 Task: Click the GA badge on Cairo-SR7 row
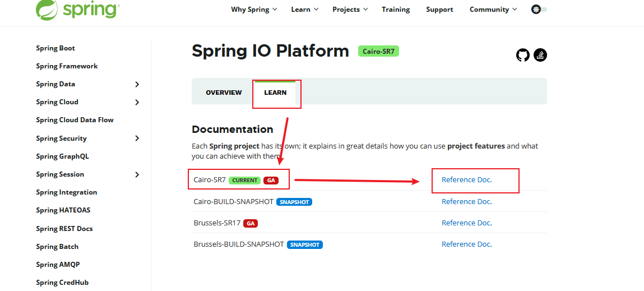click(271, 181)
